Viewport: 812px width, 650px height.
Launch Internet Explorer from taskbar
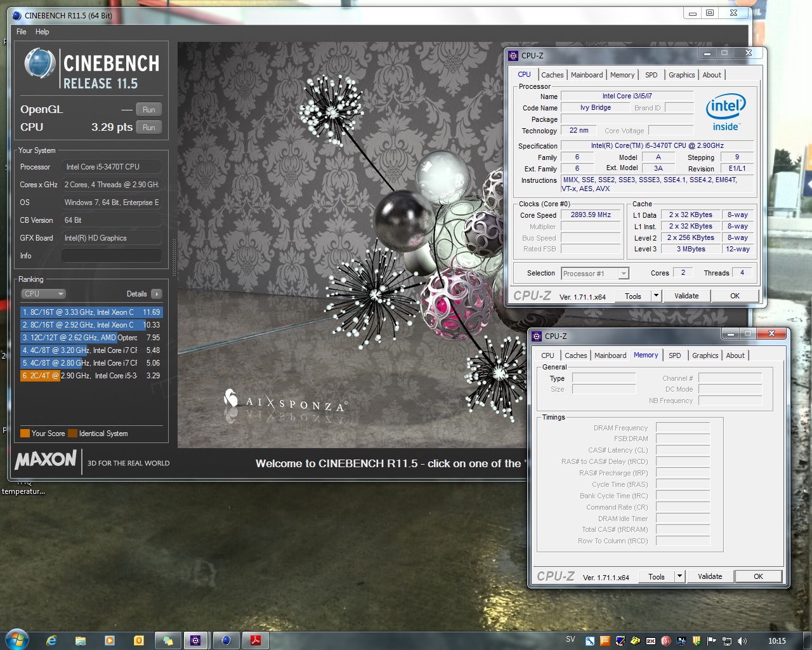(51, 640)
